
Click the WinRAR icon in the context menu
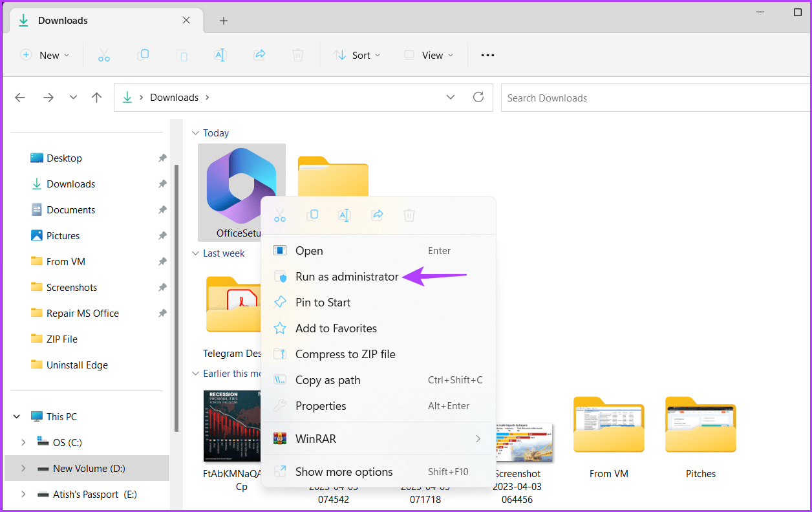pos(279,438)
